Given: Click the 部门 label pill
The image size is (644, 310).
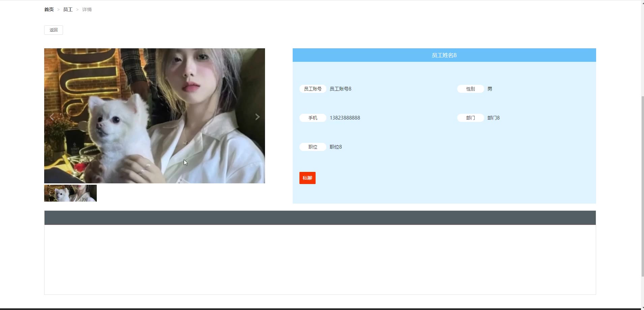Looking at the screenshot, I should tap(471, 118).
